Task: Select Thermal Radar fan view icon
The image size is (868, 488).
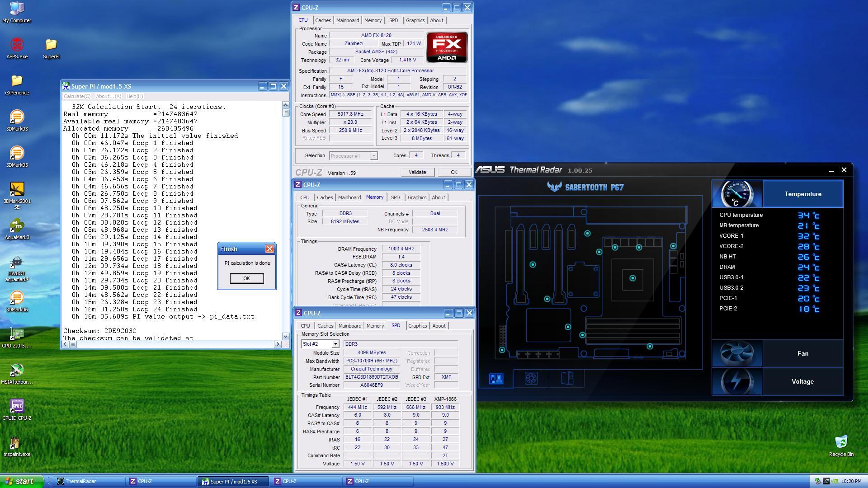Action: tap(531, 379)
